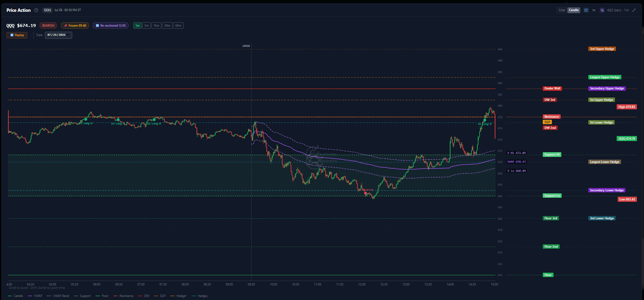This screenshot has height=300, width=644.
Task: Toggle Support in the legend
Action: pos(82,296)
